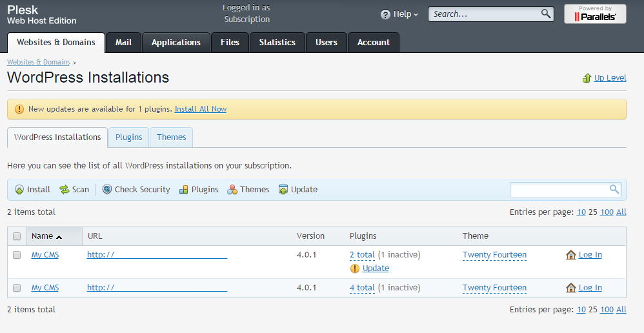This screenshot has width=644, height=333.
Task: Switch to the Themes sub-tab
Action: [171, 137]
